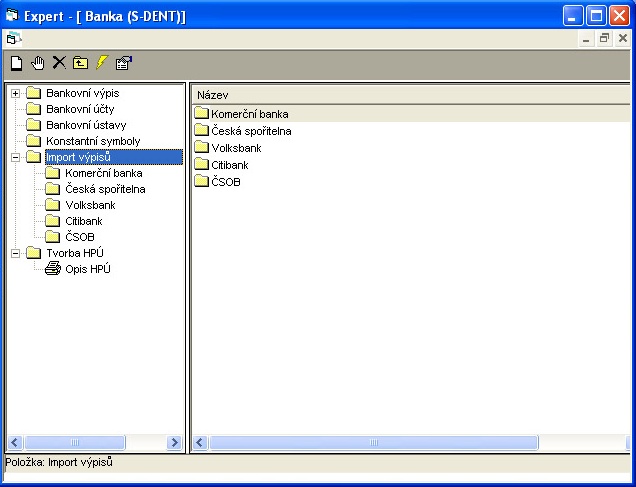Click the lightning bolt toolbar icon
The image size is (636, 487).
click(x=101, y=63)
